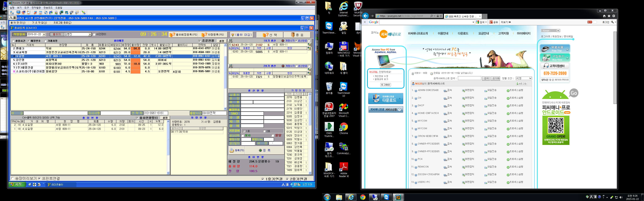Toggle the 시간관리 checkbox

[x=94, y=34]
